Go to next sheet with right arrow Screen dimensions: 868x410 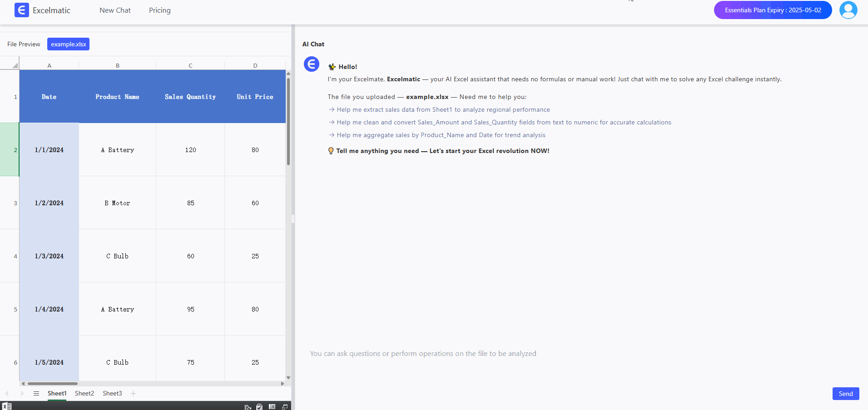(x=22, y=393)
